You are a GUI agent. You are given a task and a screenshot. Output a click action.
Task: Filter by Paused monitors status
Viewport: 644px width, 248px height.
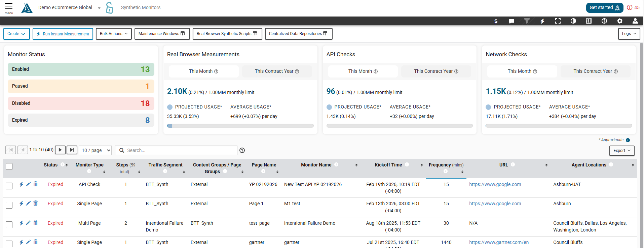81,86
